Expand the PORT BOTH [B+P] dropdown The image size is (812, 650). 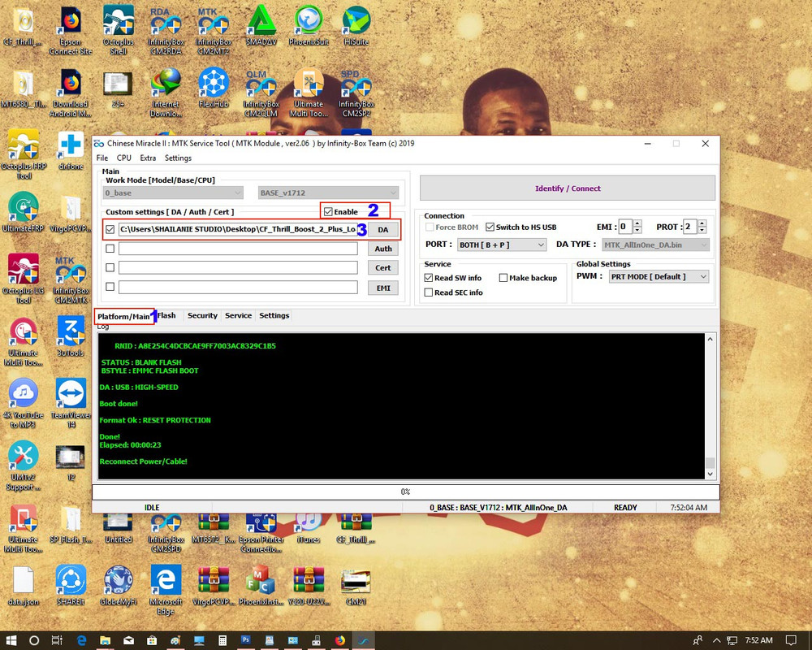[x=502, y=245]
